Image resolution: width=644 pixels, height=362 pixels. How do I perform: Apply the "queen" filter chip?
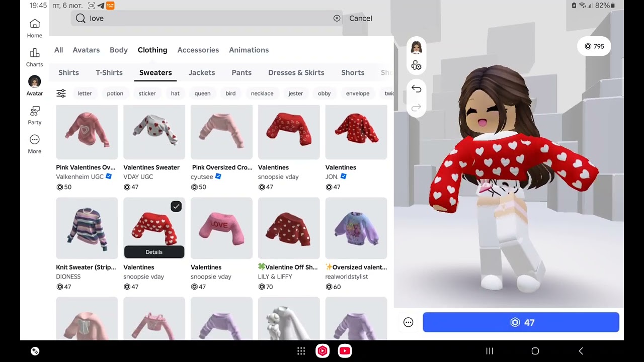coord(202,93)
